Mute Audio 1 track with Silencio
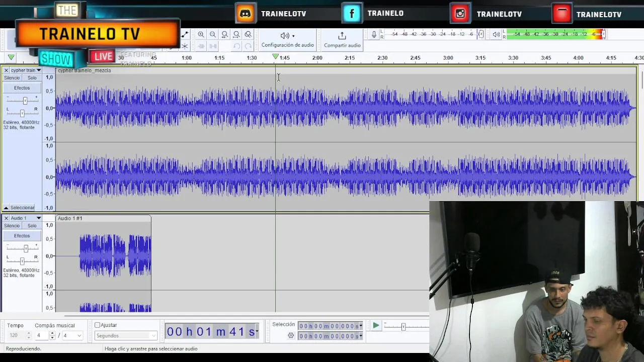Viewport: 644px width, 362px height. pos(12,226)
